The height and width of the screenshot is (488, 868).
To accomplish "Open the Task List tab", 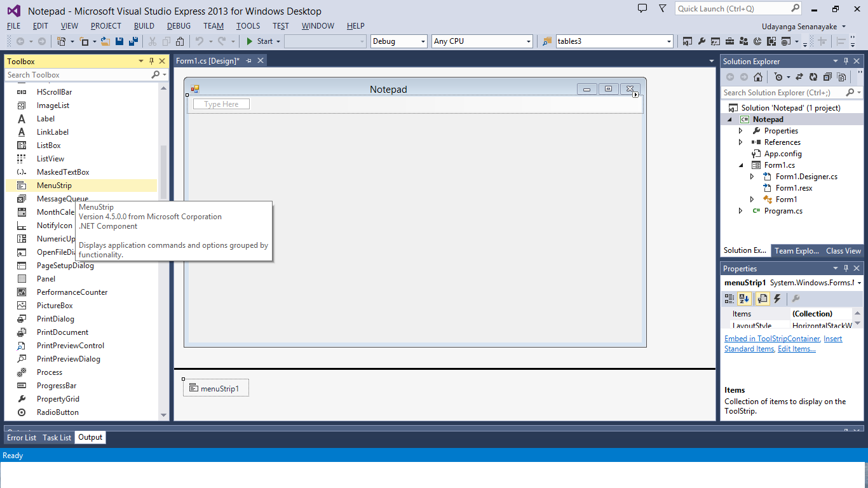I will click(x=57, y=437).
